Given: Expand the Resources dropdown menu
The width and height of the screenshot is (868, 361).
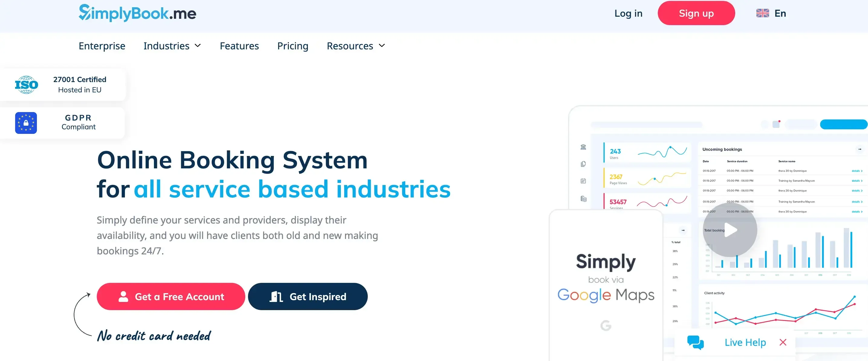Looking at the screenshot, I should [x=356, y=45].
